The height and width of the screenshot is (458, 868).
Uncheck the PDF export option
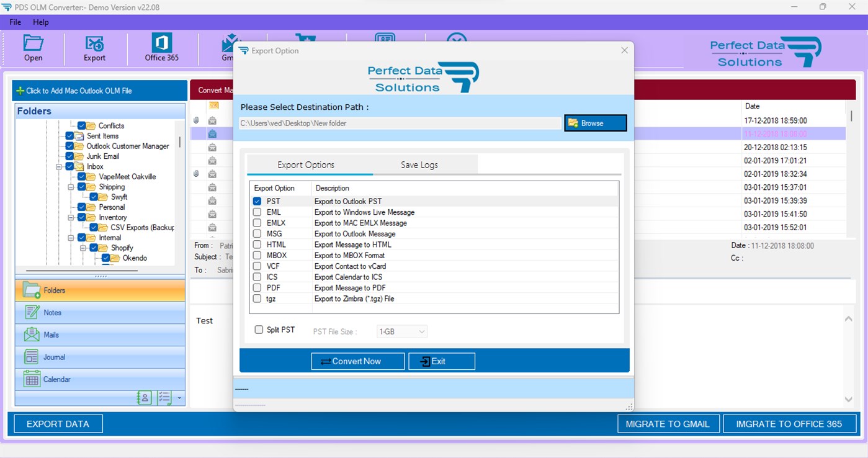click(257, 287)
